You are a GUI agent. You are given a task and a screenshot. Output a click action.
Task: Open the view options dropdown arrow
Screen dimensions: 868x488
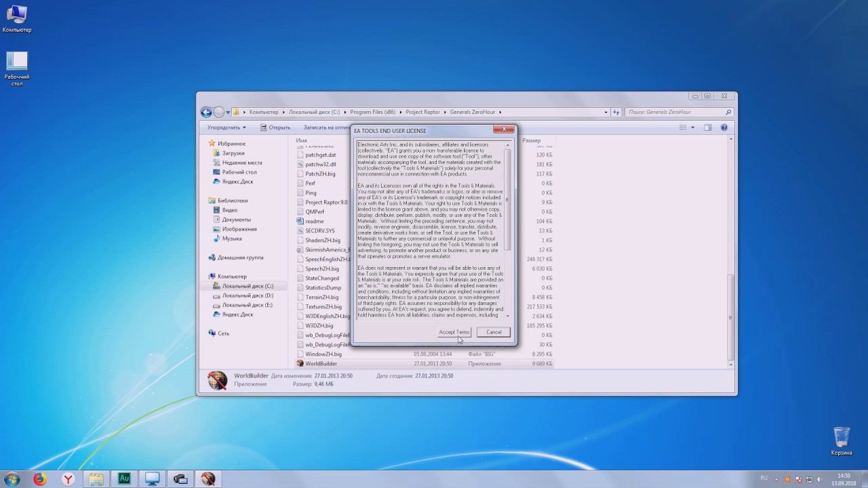[692, 127]
